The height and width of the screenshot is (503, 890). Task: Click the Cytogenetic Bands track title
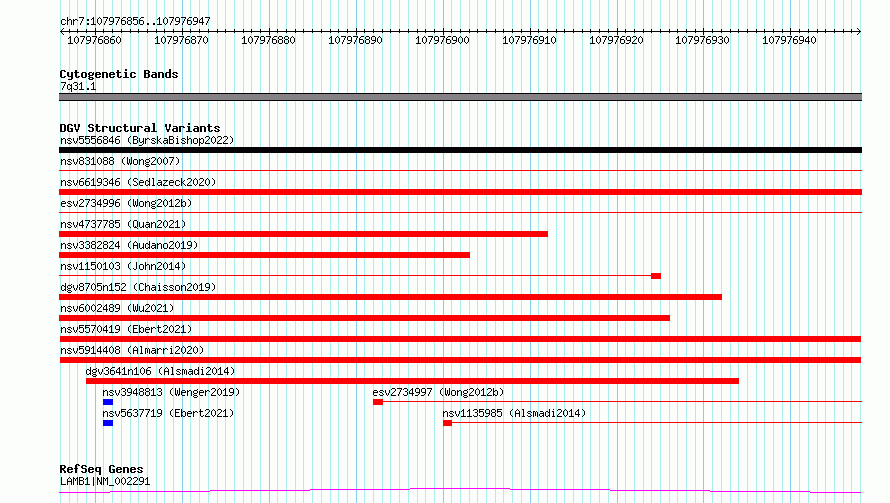click(x=119, y=74)
